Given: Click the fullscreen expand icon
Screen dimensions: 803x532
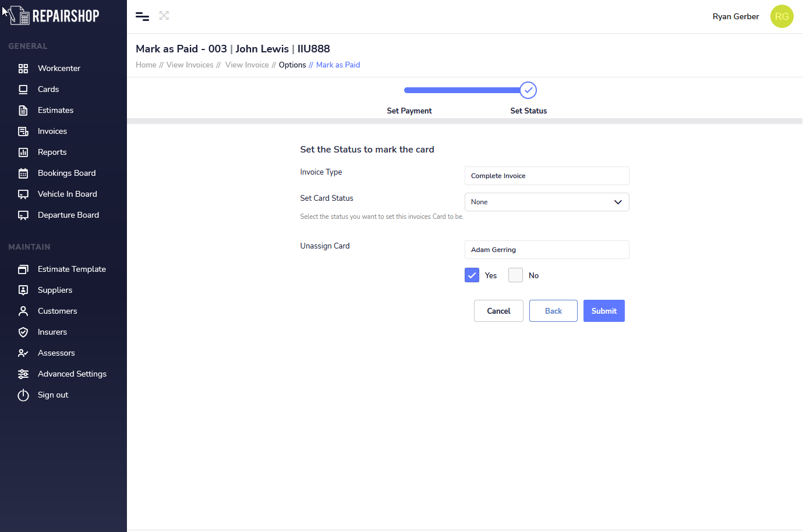Looking at the screenshot, I should (x=164, y=16).
